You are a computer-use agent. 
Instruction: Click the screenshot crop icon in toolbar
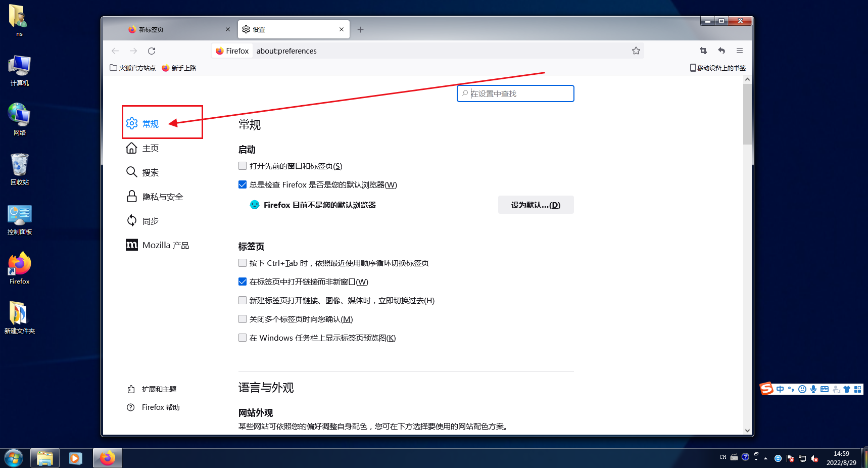[703, 51]
